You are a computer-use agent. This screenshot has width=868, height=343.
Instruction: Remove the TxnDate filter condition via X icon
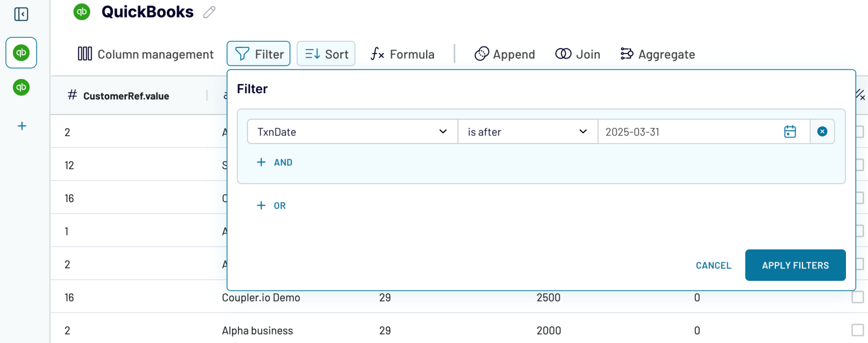(822, 131)
